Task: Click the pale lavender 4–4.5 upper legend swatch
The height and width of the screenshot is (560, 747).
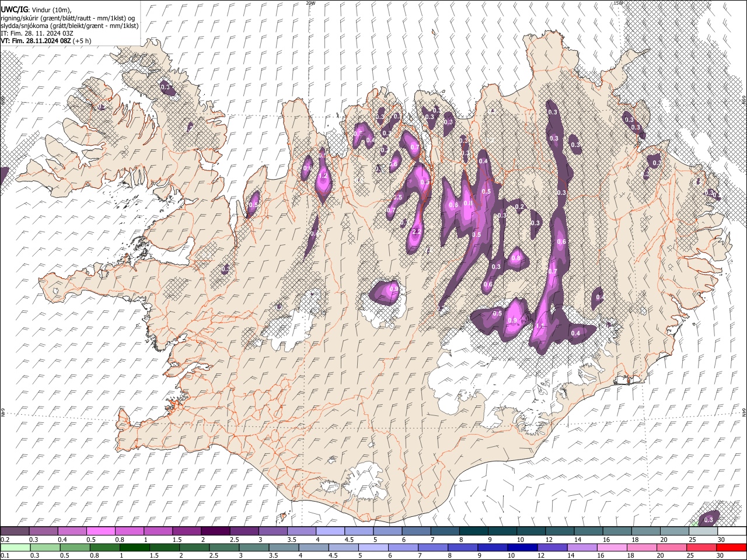Action: point(329,531)
